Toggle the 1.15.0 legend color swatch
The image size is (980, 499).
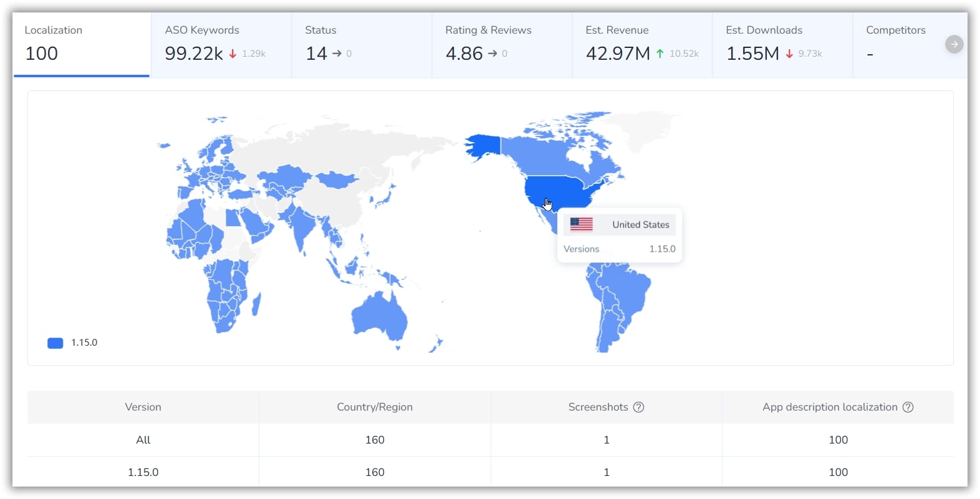(x=55, y=343)
